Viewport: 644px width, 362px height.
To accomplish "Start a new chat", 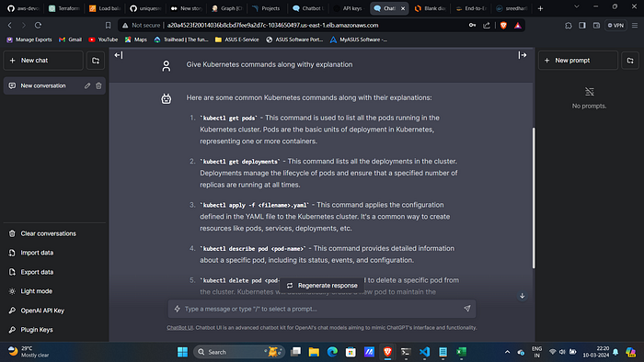I will pos(43,61).
